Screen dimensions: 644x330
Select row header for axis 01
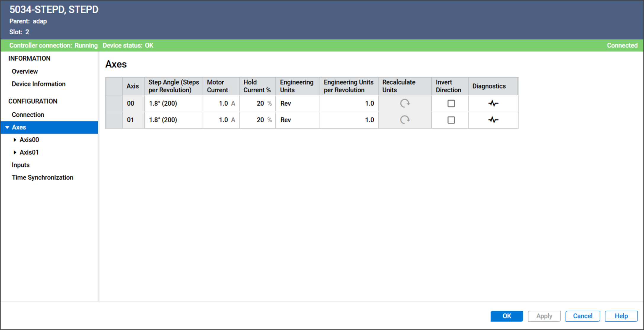tap(114, 120)
